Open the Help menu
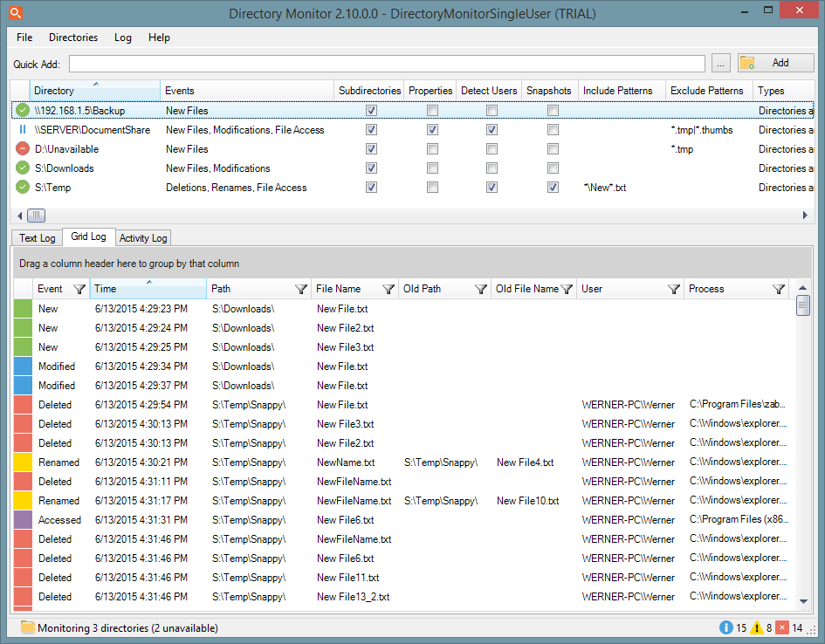The width and height of the screenshot is (825, 644). point(159,38)
